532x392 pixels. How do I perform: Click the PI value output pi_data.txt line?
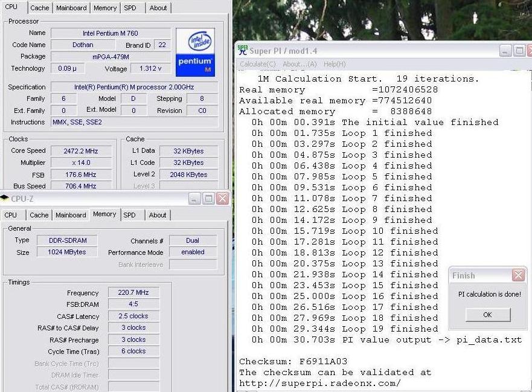click(386, 339)
